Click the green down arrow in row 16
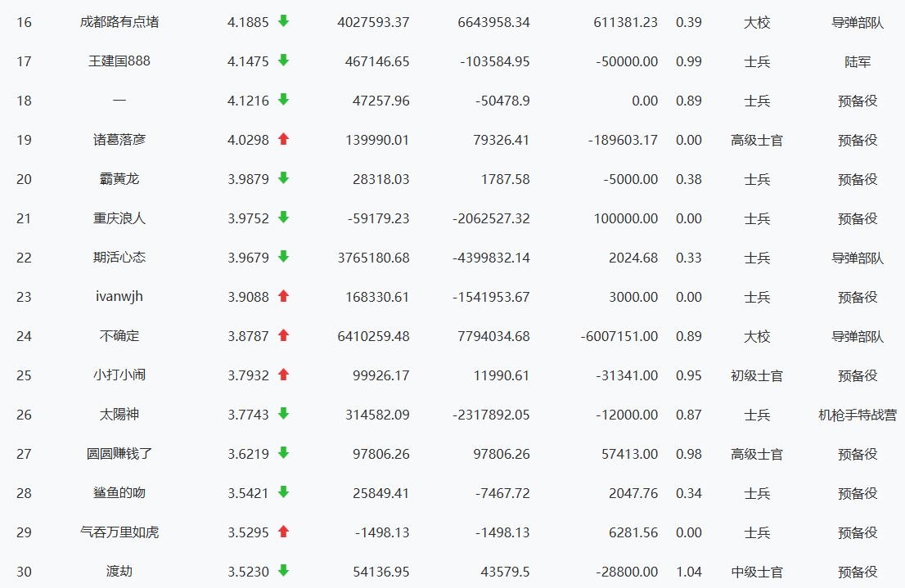 pos(284,21)
